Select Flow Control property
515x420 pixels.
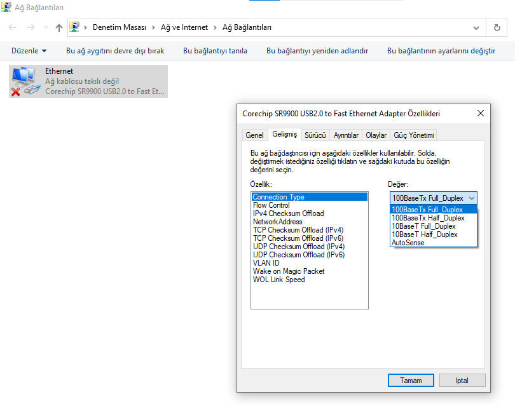(310, 205)
